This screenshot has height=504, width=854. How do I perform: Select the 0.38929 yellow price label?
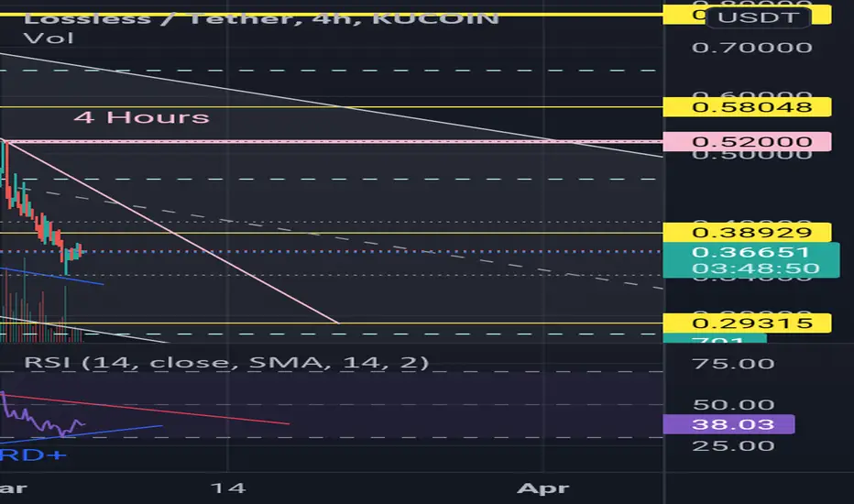748,233
